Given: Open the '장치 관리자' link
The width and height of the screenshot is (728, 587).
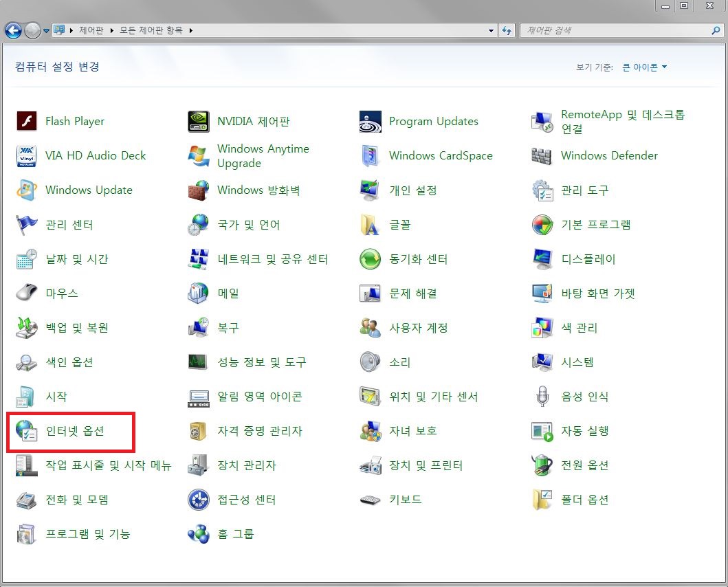Looking at the screenshot, I should (247, 465).
